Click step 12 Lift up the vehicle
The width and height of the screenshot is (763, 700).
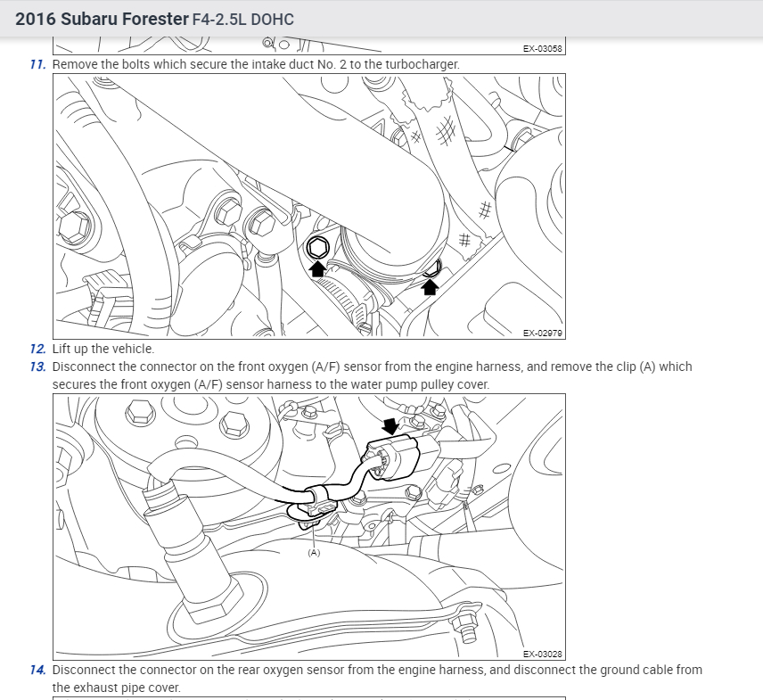(103, 349)
